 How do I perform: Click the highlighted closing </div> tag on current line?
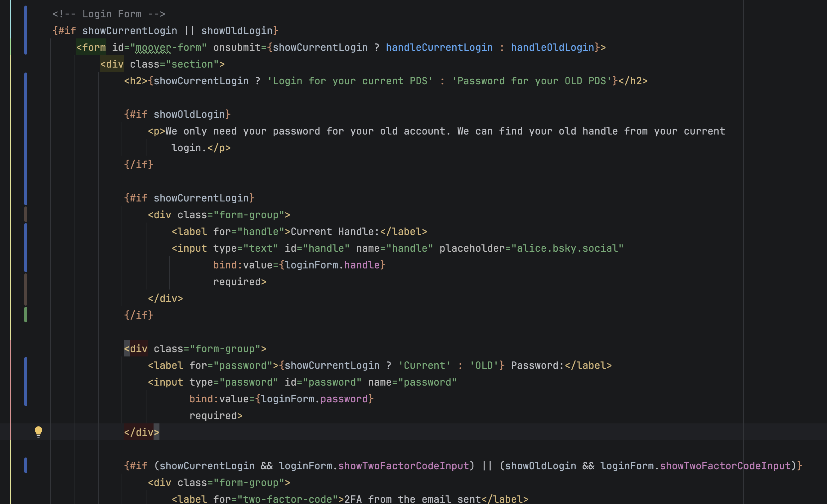coord(141,432)
